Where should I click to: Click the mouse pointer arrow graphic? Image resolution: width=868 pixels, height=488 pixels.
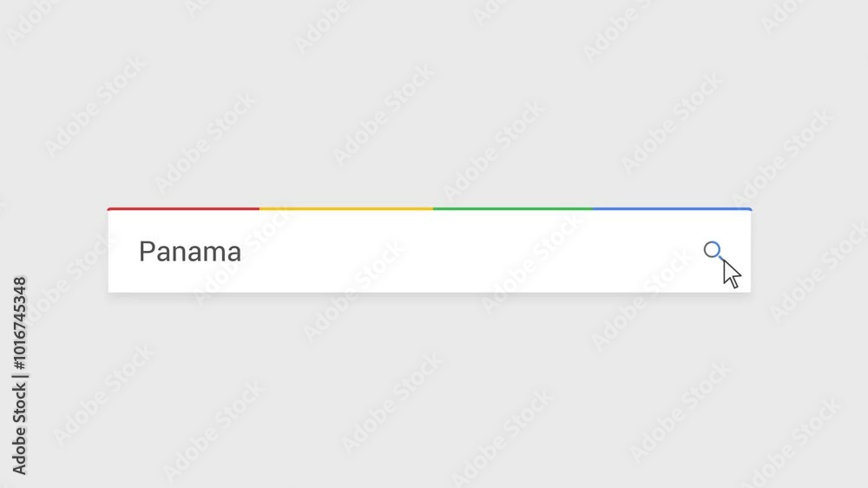click(x=731, y=274)
